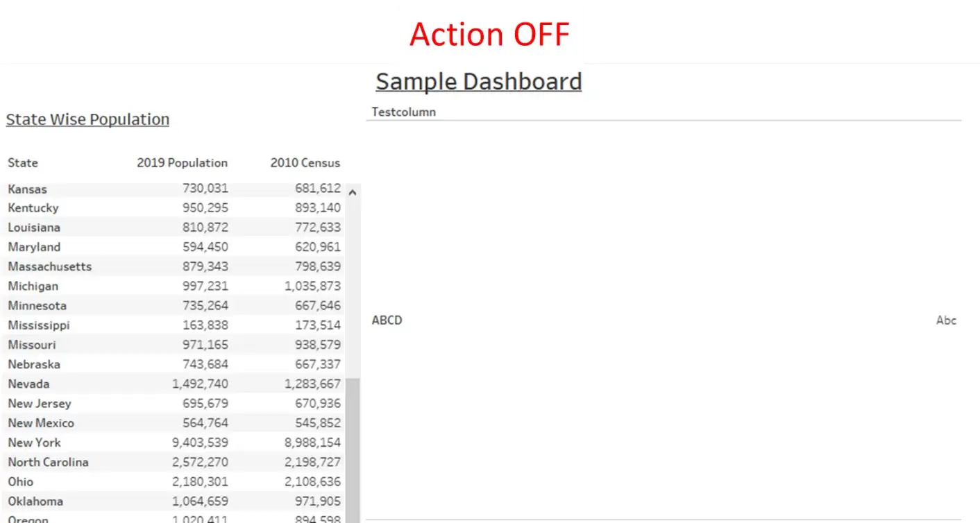This screenshot has height=523, width=980.
Task: Click the State Wise Population title
Action: pos(87,119)
